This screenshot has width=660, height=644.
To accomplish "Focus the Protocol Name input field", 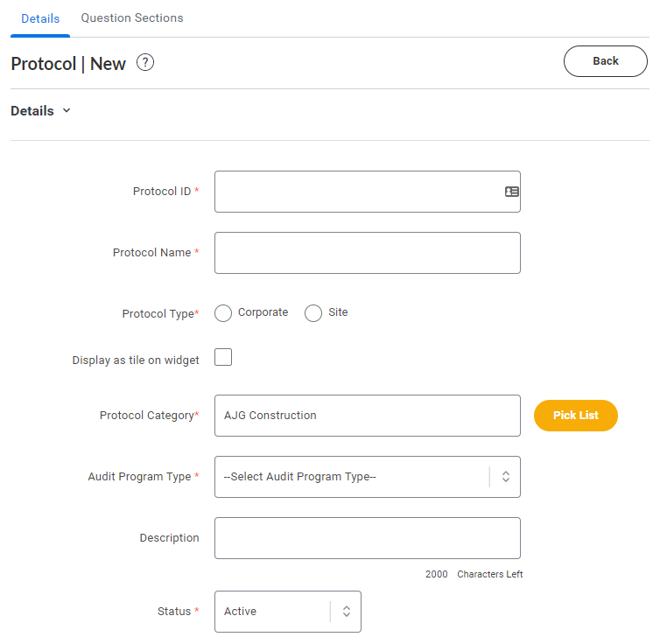I will tap(368, 253).
